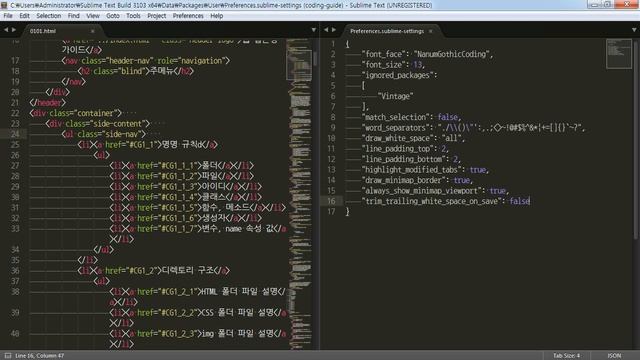Image resolution: width=640 pixels, height=360 pixels.
Task: Change Tab Size: 4 in status bar
Action: pyautogui.click(x=566, y=356)
